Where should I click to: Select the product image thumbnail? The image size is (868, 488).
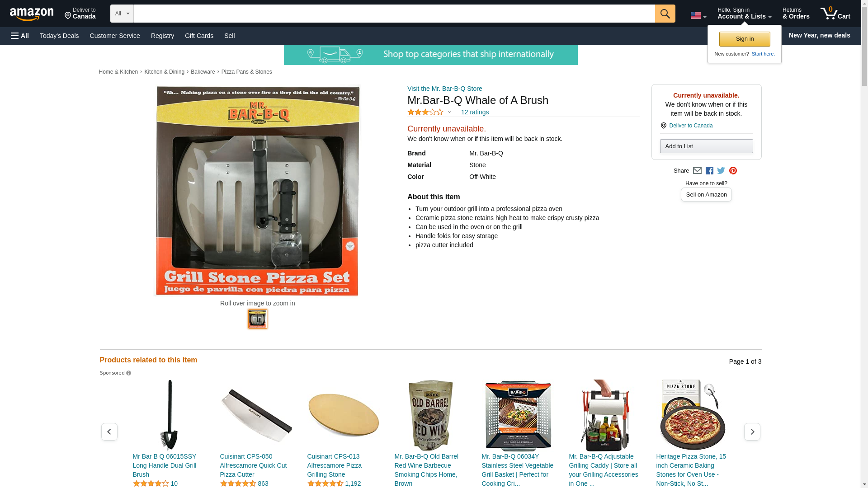click(x=258, y=319)
